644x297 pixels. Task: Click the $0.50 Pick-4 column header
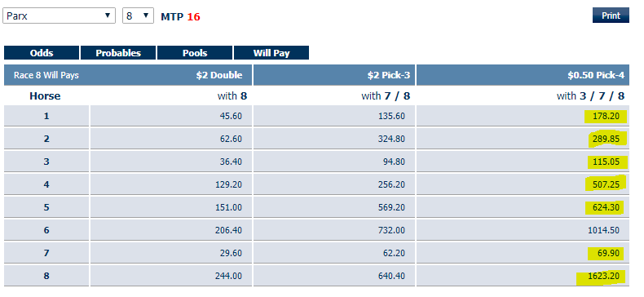(596, 75)
